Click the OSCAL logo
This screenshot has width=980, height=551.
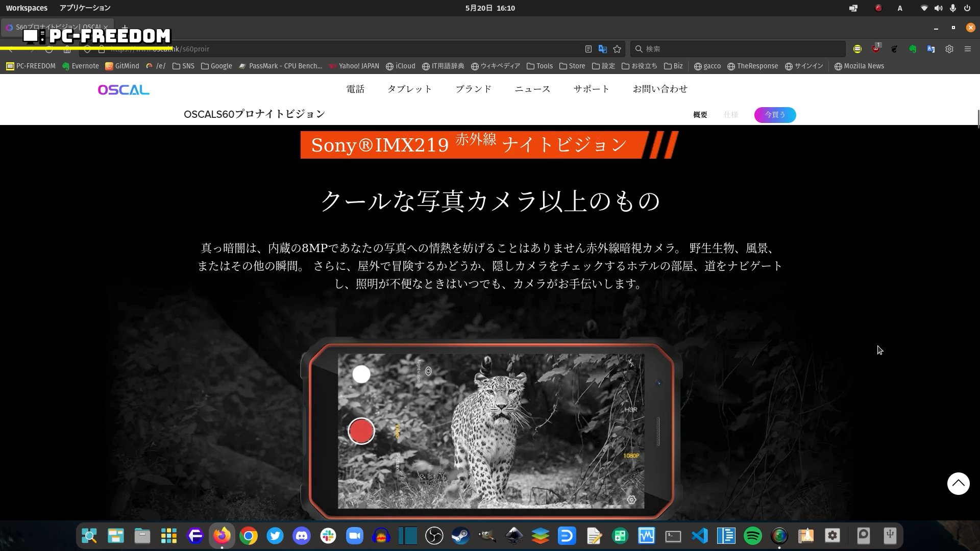tap(124, 90)
